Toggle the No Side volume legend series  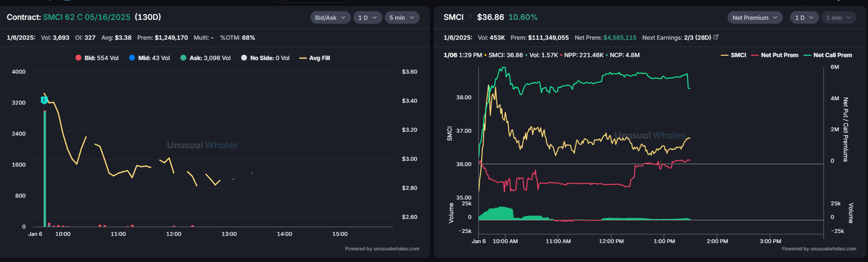pos(265,58)
